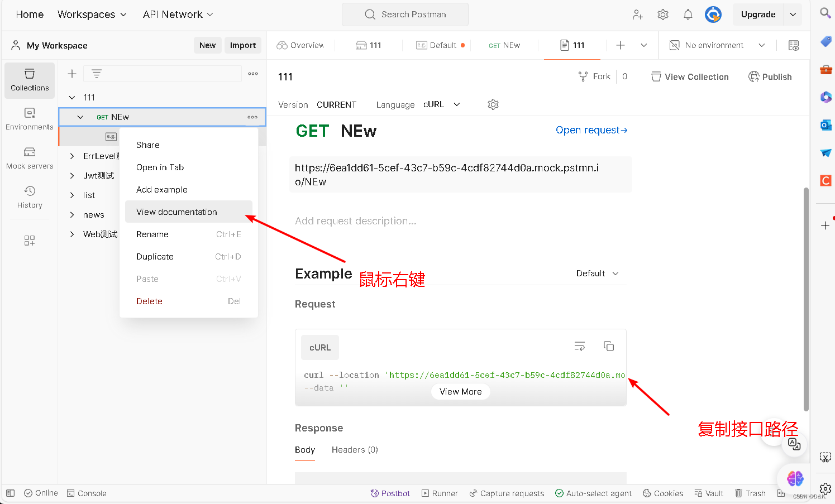835x504 pixels.
Task: Open the No environment selector
Action: 717,45
